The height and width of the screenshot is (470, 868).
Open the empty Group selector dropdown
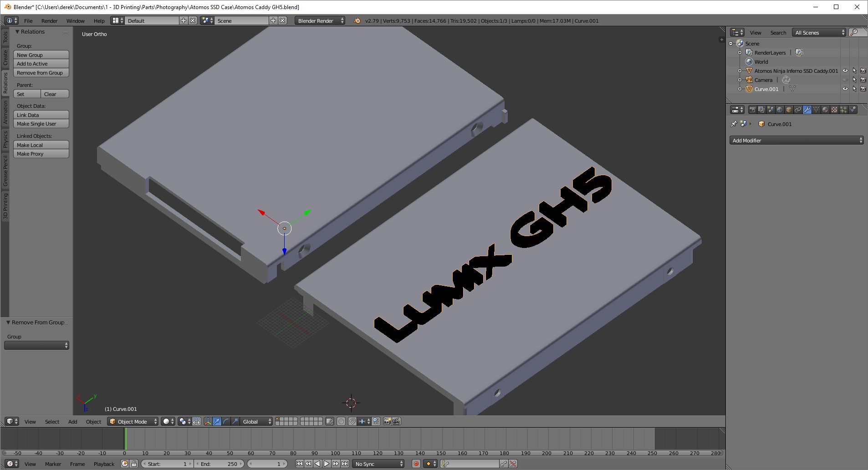tap(36, 345)
